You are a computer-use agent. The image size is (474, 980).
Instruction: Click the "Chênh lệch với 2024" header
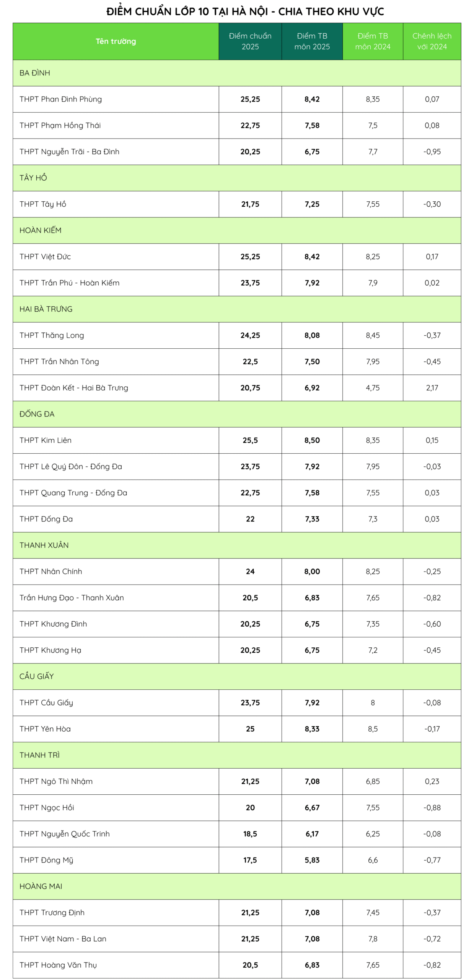432,41
